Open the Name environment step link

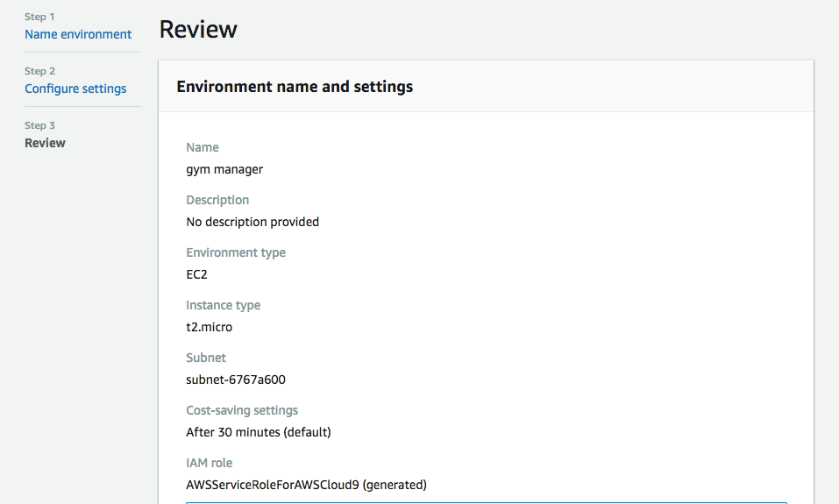(x=78, y=34)
